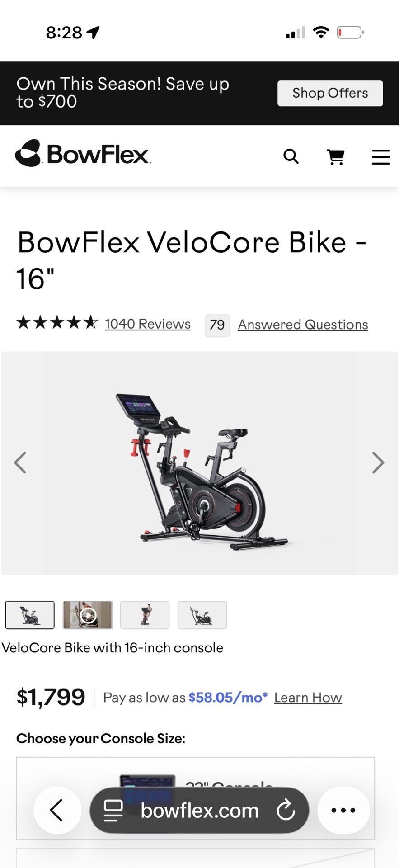This screenshot has width=399, height=868.
Task: Open the search magnifier icon
Action: [291, 156]
